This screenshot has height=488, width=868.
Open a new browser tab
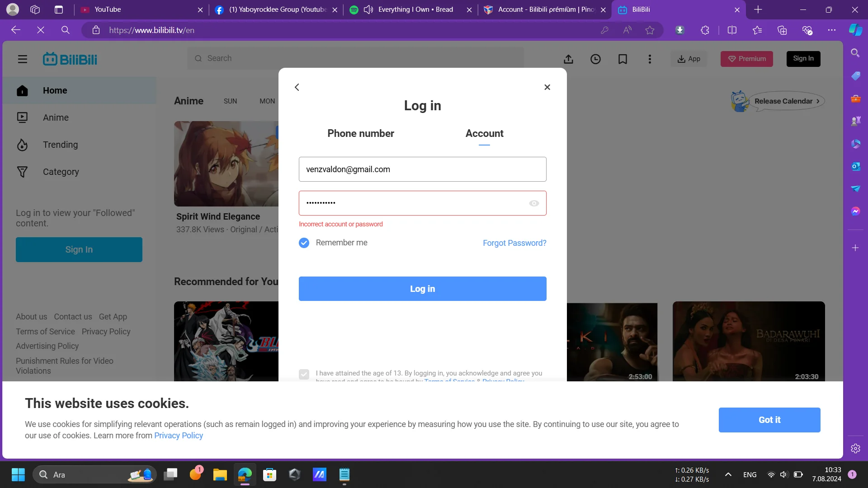[758, 9]
